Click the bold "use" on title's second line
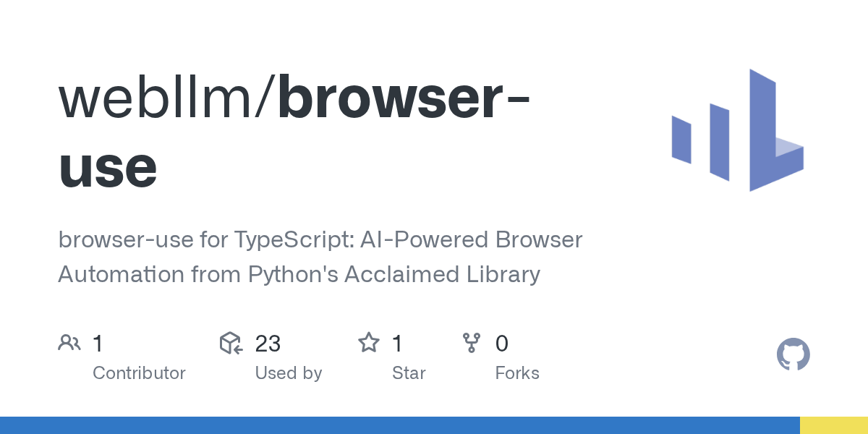 109,168
